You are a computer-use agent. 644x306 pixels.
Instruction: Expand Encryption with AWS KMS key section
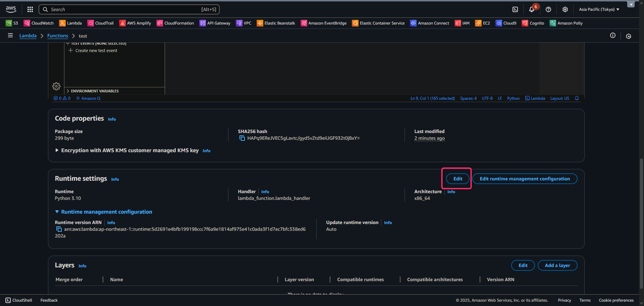pyautogui.click(x=57, y=150)
